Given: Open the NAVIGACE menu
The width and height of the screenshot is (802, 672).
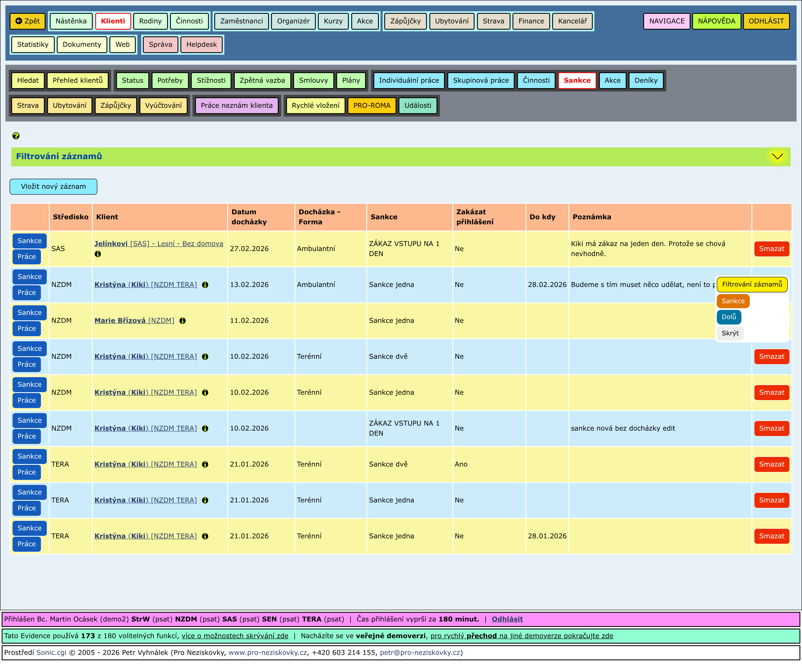Looking at the screenshot, I should 666,21.
